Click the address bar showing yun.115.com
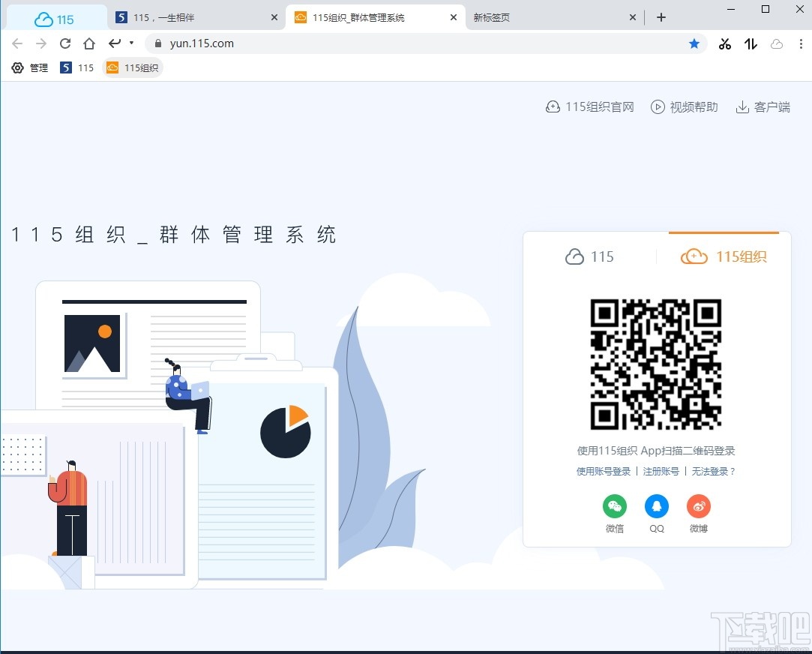 coord(424,43)
